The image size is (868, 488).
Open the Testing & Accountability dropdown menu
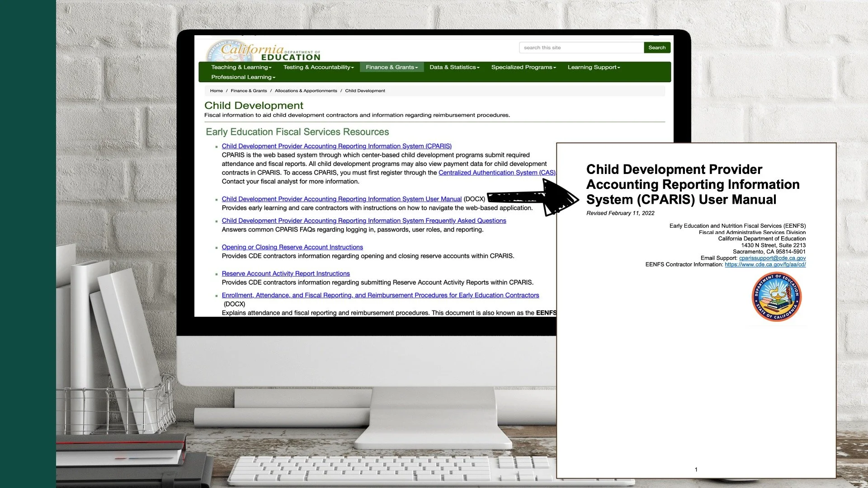click(x=318, y=67)
